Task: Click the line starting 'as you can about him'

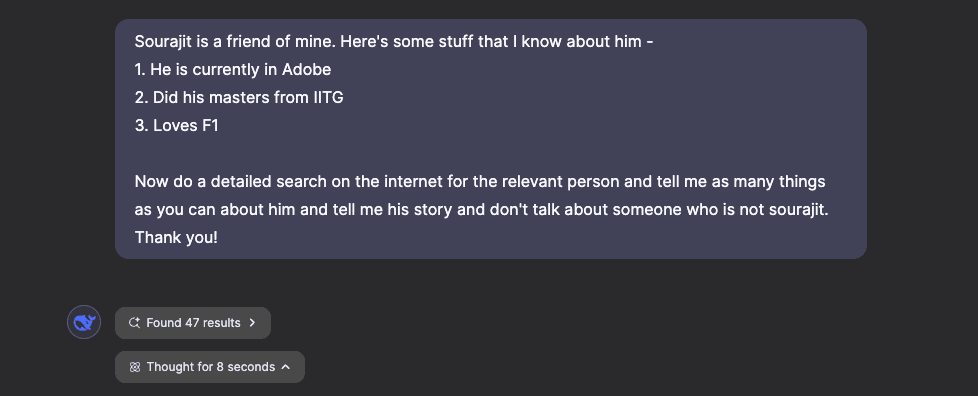Action: click(x=482, y=210)
